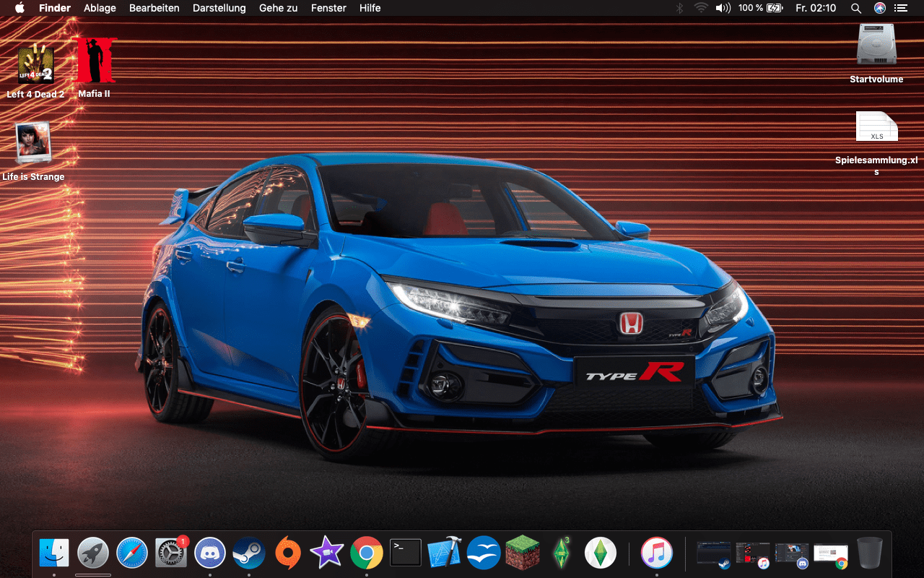The width and height of the screenshot is (924, 578).
Task: Open Discord from the dock
Action: point(210,553)
